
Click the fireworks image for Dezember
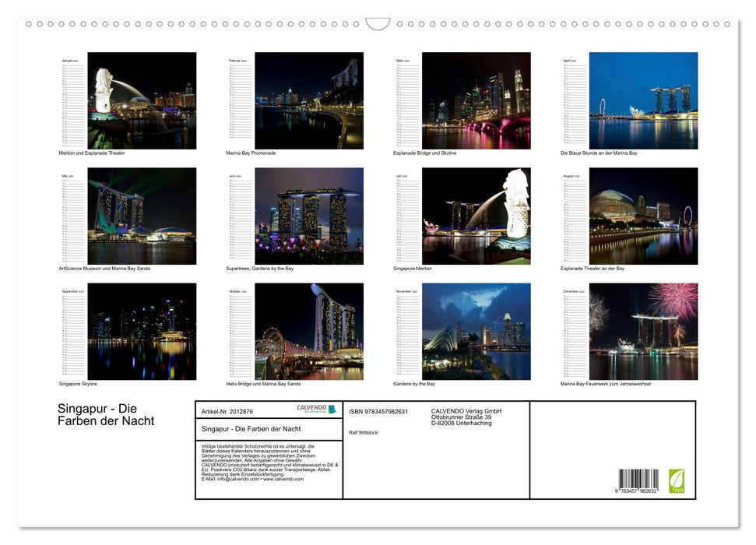(x=642, y=330)
